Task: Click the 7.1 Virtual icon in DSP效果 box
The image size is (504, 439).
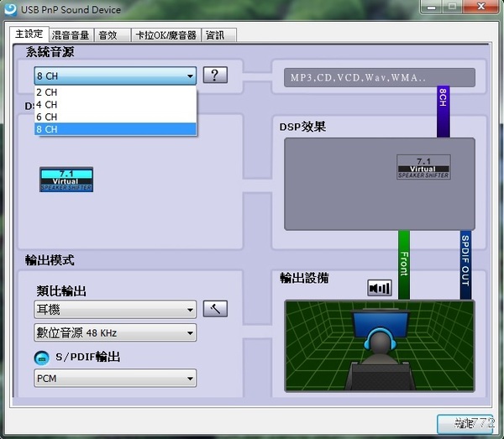Action: tap(423, 166)
